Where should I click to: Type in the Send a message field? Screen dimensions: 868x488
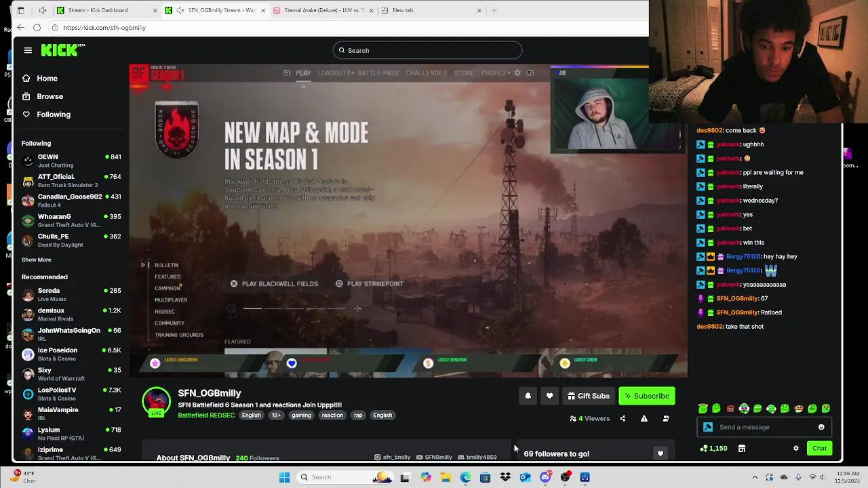tap(765, 427)
